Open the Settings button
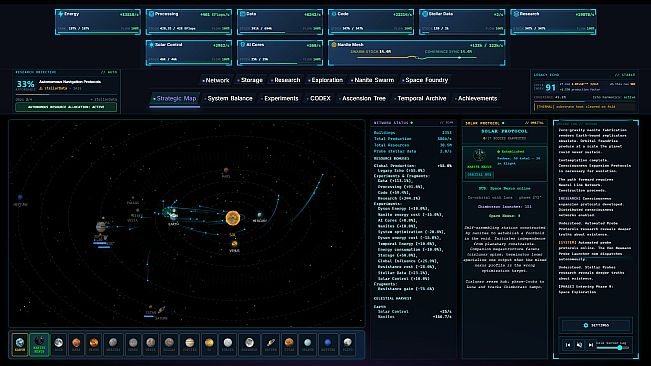 pos(596,325)
